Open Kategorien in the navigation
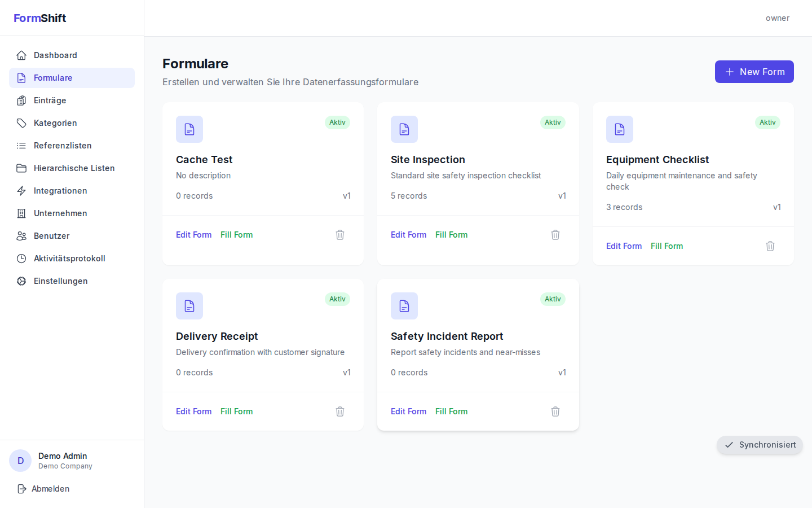The image size is (812, 508). coord(55,123)
